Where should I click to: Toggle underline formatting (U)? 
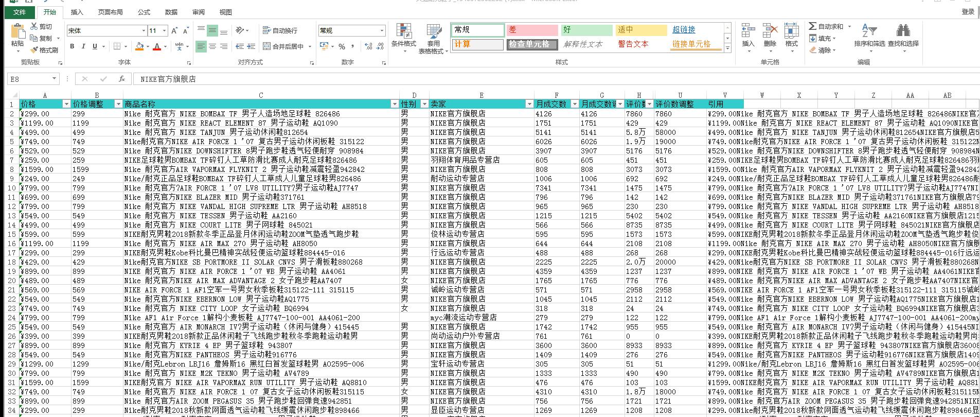tap(95, 46)
